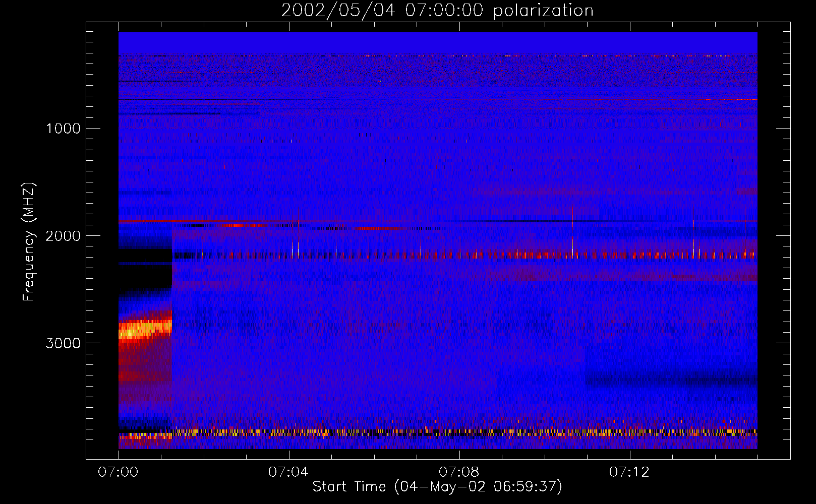Click the bright yellow burst near 2900 MHz
The width and height of the screenshot is (816, 504).
pos(145,331)
